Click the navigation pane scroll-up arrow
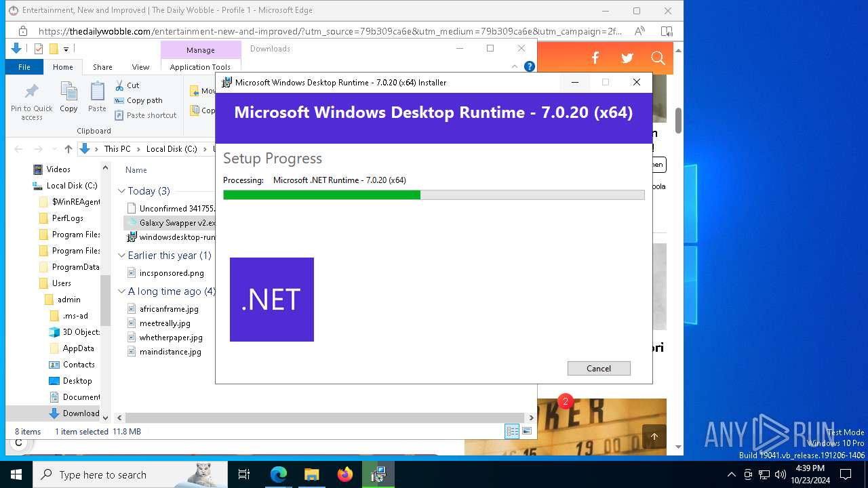Viewport: 868px width, 488px height. click(105, 168)
